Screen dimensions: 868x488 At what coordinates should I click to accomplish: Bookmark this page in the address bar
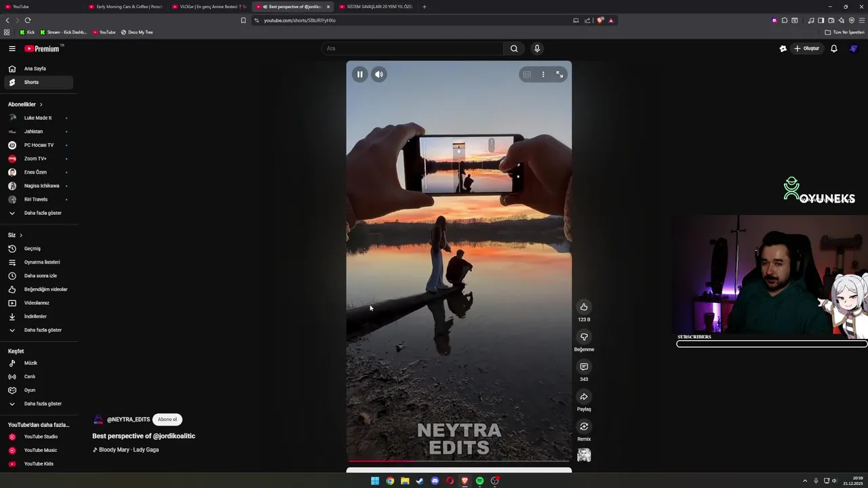click(243, 20)
